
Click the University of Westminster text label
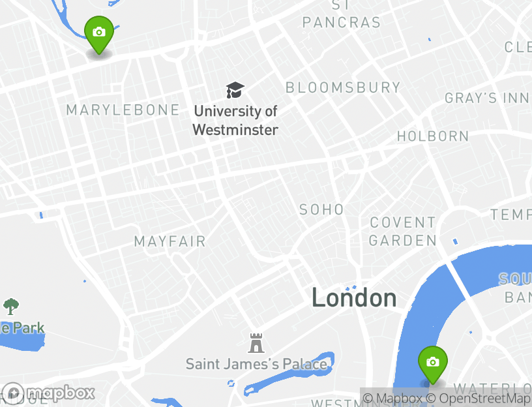coord(235,121)
